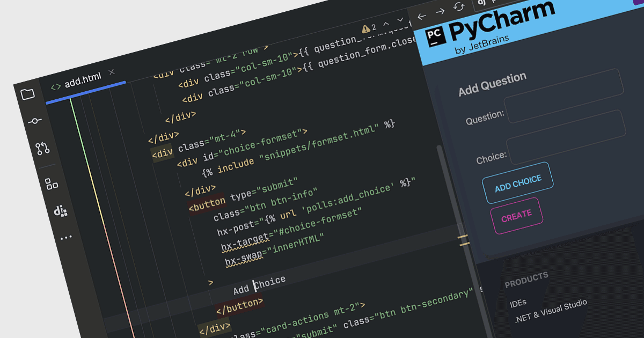Screen dimensions: 644x338
Task: Go forward in the browser preview
Action: point(440,11)
